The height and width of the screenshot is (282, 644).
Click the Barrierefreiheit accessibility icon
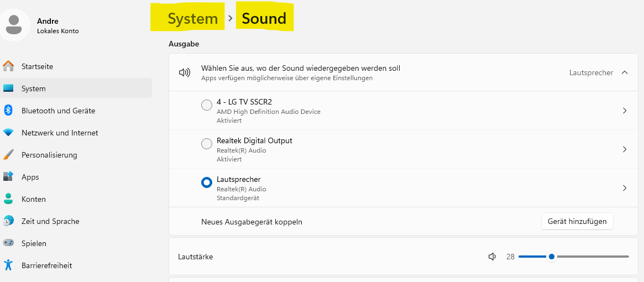[x=8, y=265]
